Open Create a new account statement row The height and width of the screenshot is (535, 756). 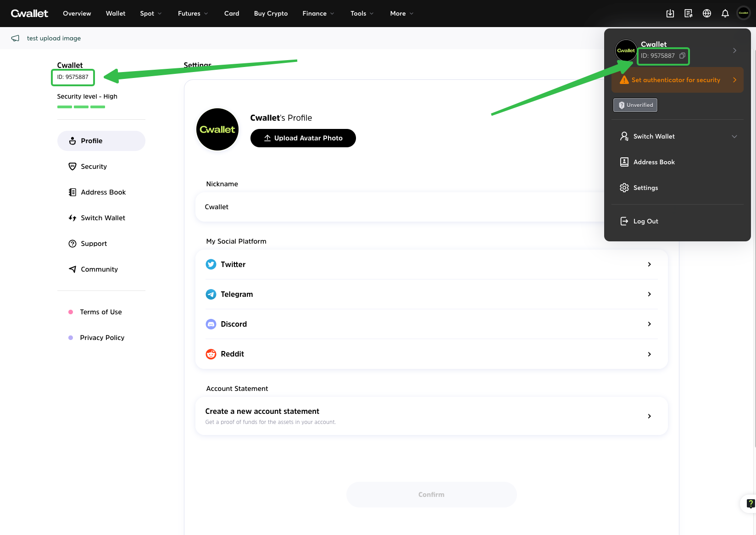[x=431, y=416]
